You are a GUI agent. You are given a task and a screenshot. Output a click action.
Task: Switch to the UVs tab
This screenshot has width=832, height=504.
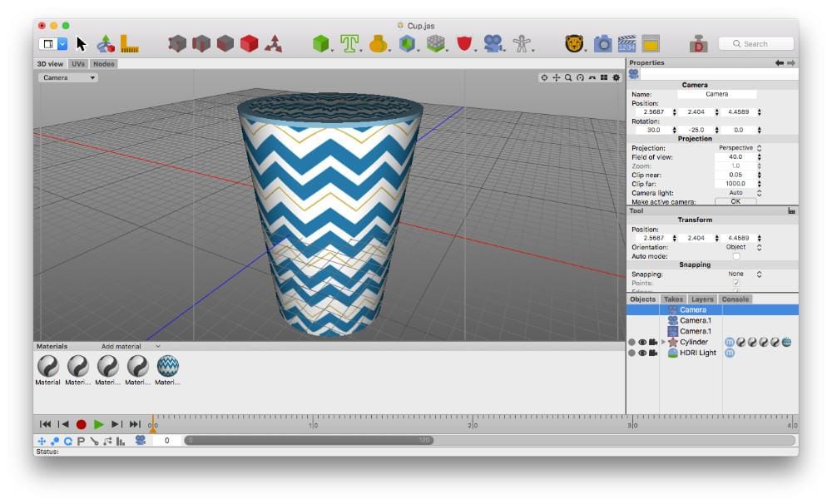click(x=78, y=64)
